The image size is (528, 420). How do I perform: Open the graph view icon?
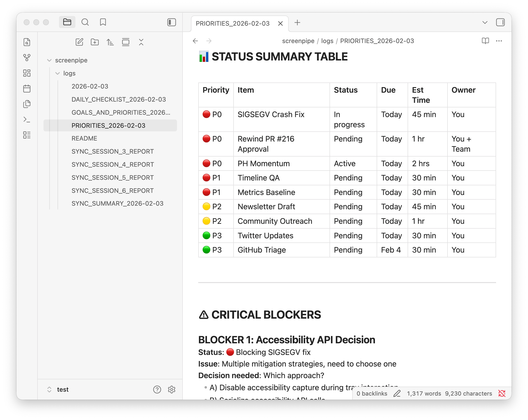27,58
